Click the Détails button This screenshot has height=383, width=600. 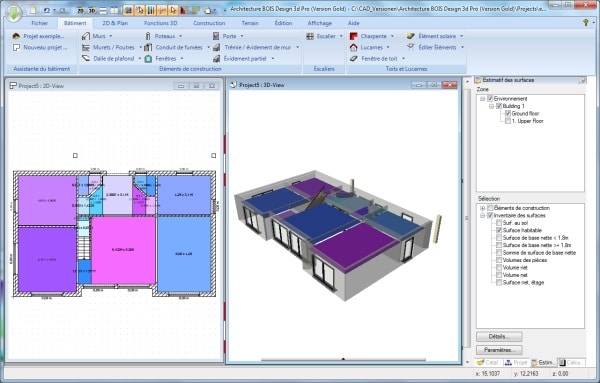tap(499, 337)
